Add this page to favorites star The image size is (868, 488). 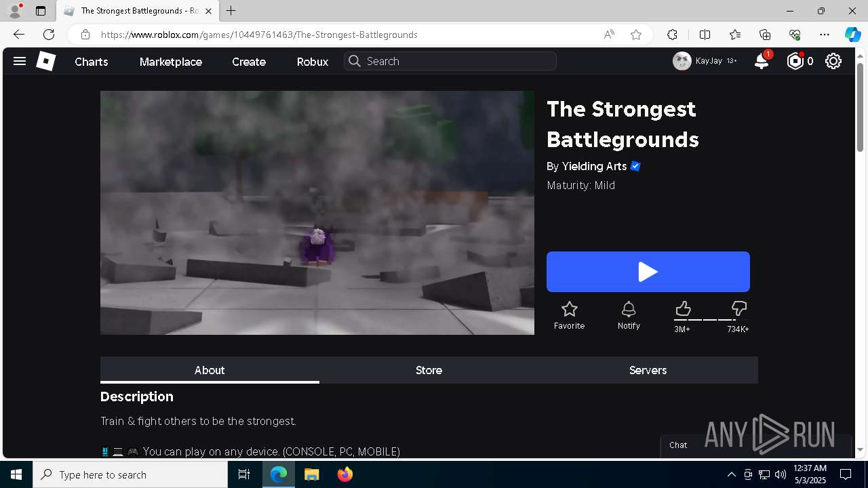tap(636, 35)
